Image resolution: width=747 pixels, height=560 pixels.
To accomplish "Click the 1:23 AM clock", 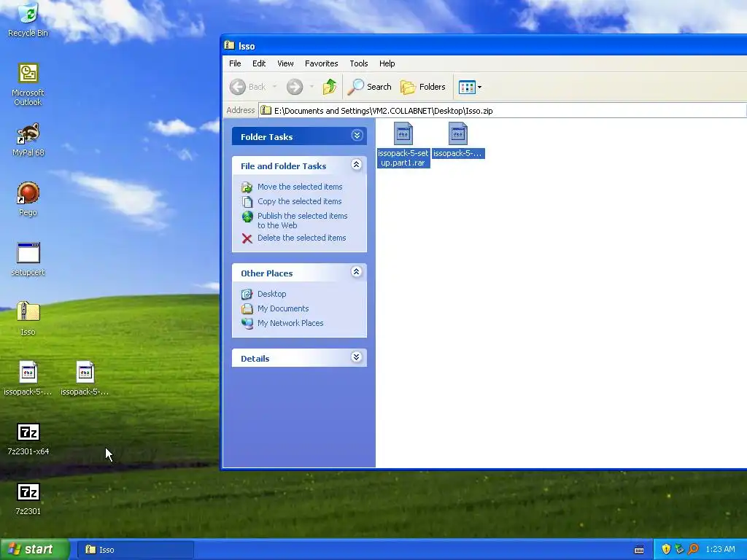I will click(720, 549).
